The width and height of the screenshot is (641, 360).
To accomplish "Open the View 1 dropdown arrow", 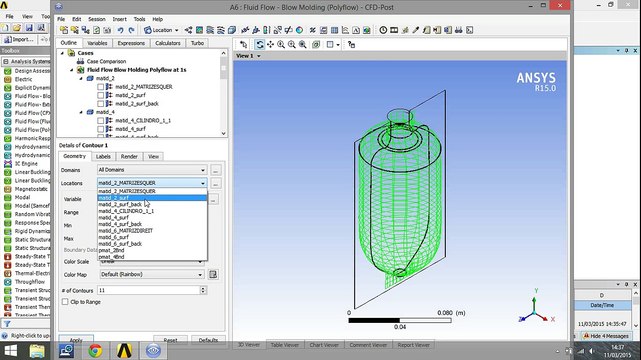I will (258, 56).
